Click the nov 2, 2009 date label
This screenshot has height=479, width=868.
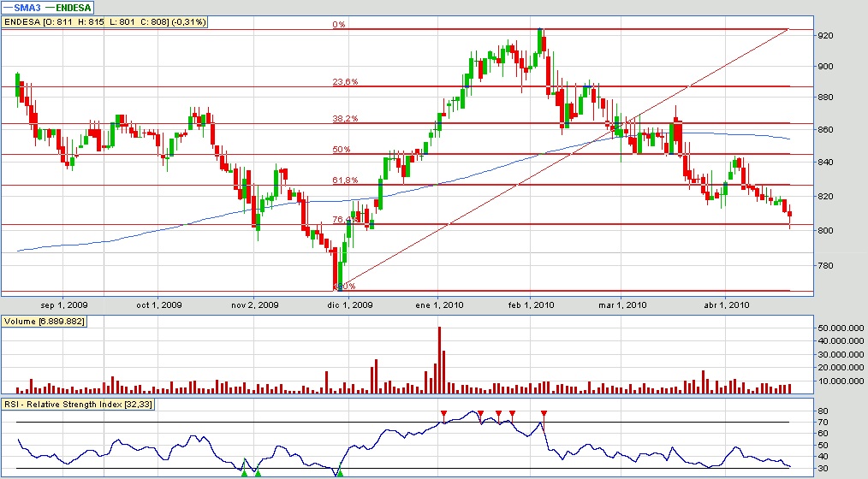tap(254, 305)
